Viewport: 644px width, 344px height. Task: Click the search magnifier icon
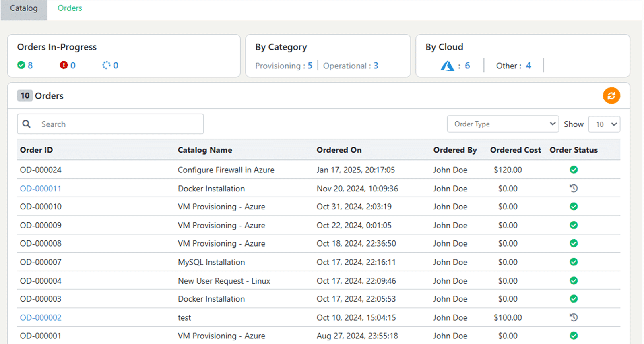(27, 124)
